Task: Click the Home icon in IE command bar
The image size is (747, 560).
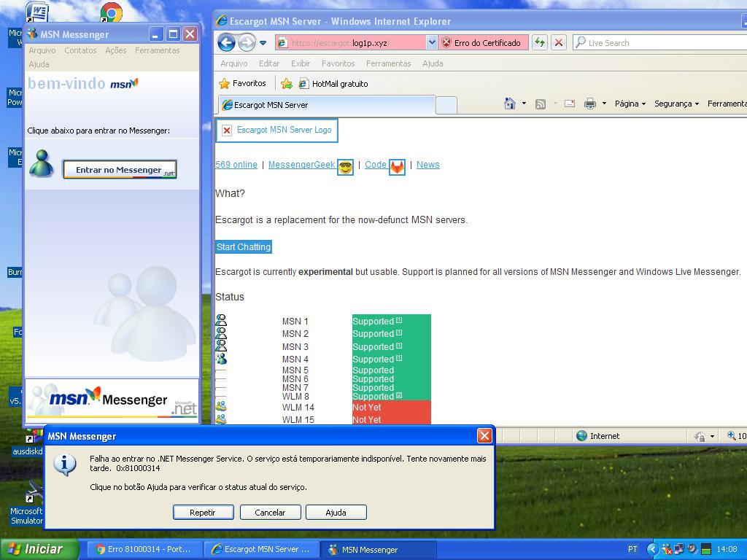Action: (x=510, y=104)
